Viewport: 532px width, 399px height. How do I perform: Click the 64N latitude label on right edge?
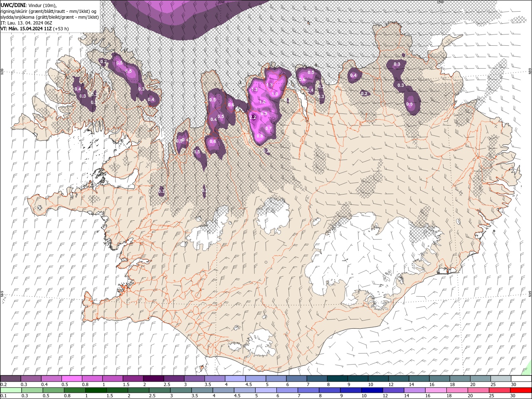pos(530,293)
